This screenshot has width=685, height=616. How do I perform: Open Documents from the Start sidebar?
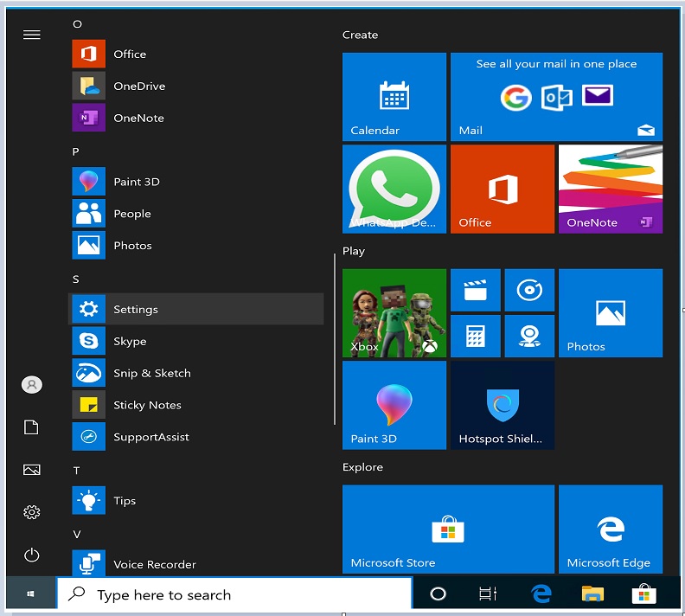coord(31,427)
